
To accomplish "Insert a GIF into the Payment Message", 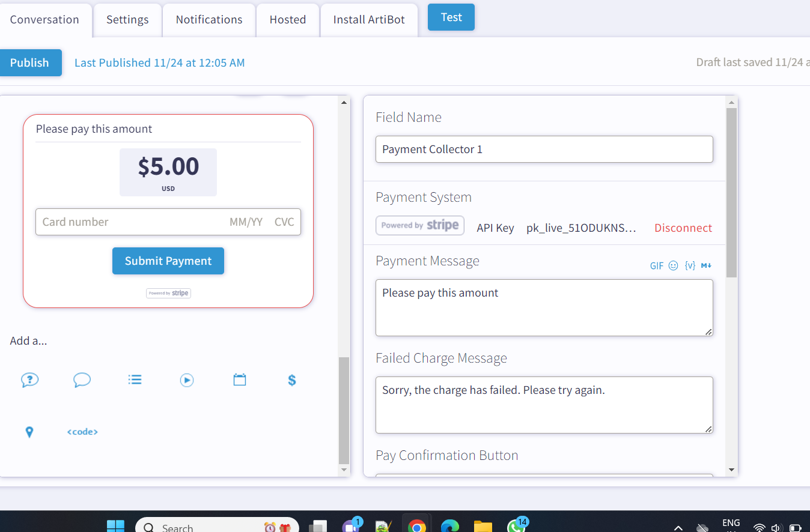I will pyautogui.click(x=656, y=265).
